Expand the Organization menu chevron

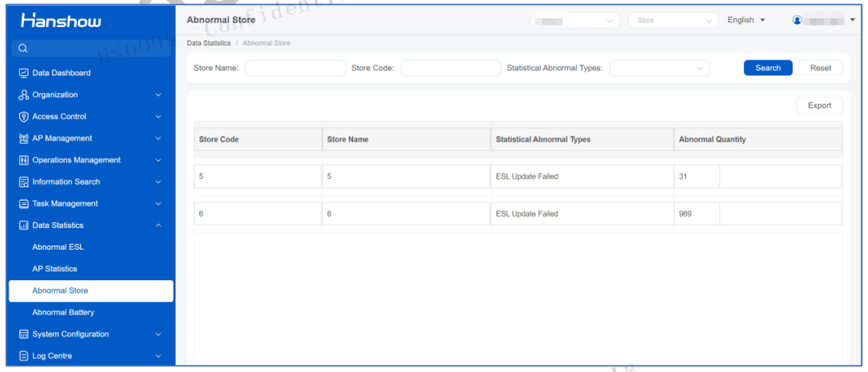pyautogui.click(x=159, y=95)
